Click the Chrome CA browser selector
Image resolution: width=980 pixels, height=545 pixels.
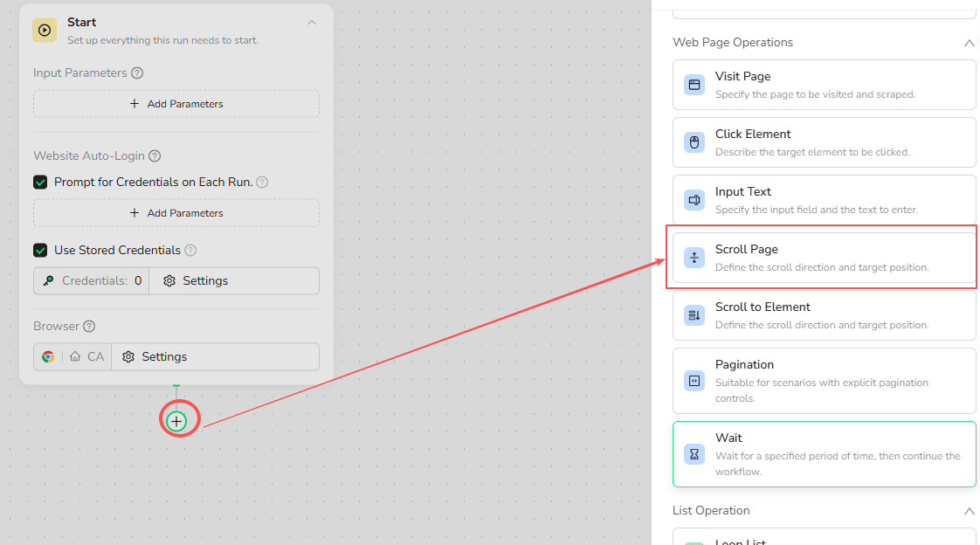tap(73, 357)
